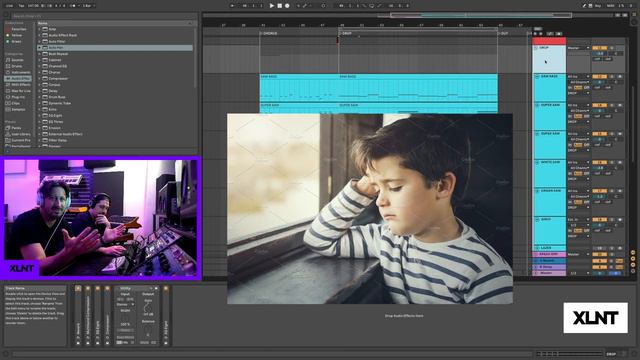Viewport: 640px width, 360px height.
Task: Click the CHORUS locator marker
Action: (x=269, y=33)
